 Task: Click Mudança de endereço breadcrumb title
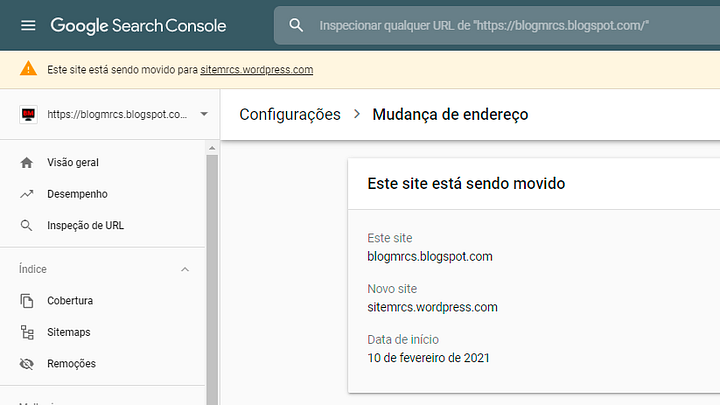point(450,114)
